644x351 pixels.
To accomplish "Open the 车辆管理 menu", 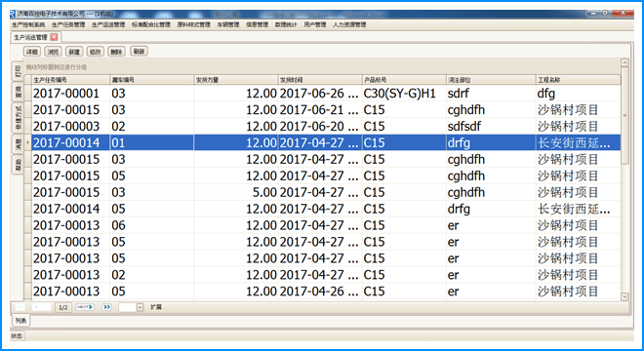I will (228, 24).
